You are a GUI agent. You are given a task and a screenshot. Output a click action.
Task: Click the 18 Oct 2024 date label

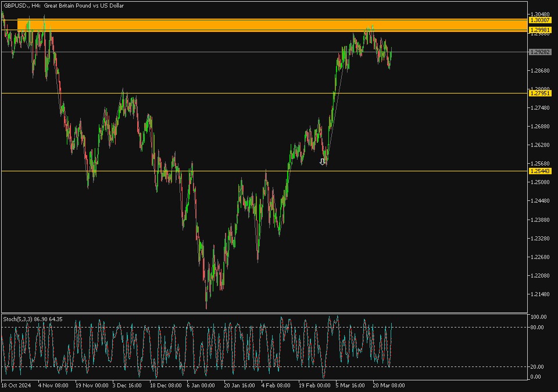16,385
